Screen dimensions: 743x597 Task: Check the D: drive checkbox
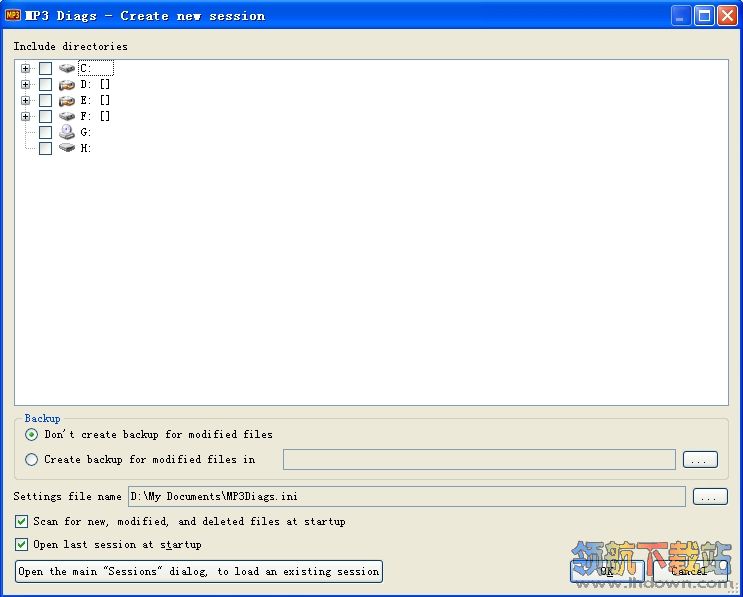click(x=45, y=84)
